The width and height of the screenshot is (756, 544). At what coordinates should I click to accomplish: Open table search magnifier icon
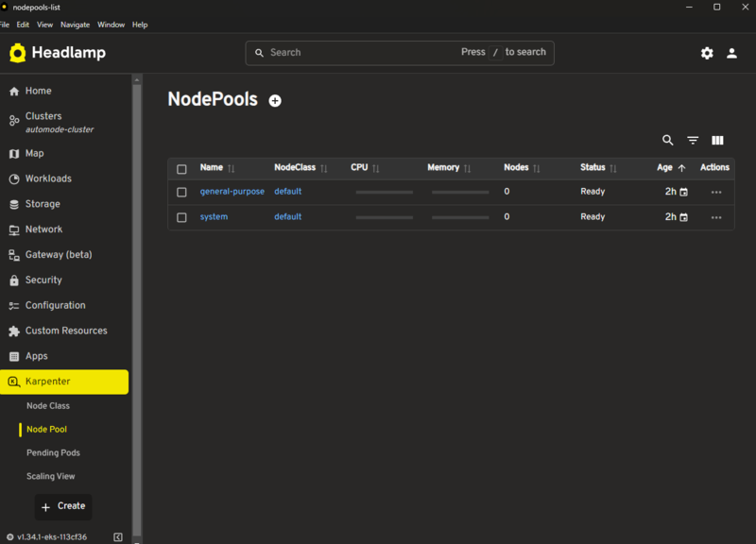pyautogui.click(x=668, y=140)
